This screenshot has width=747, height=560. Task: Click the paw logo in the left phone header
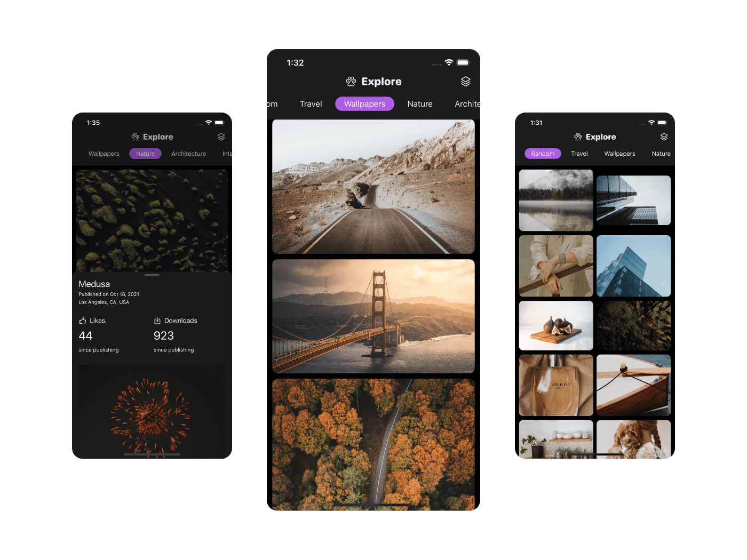[135, 137]
